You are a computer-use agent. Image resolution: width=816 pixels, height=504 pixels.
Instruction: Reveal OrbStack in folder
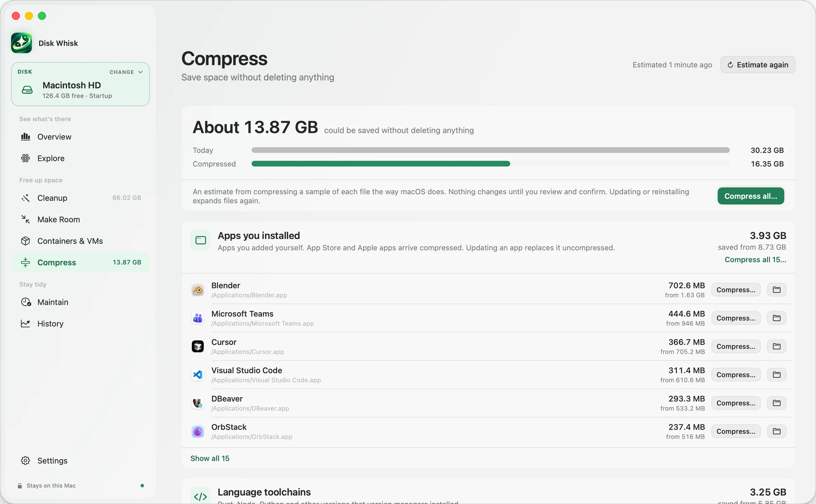click(777, 431)
